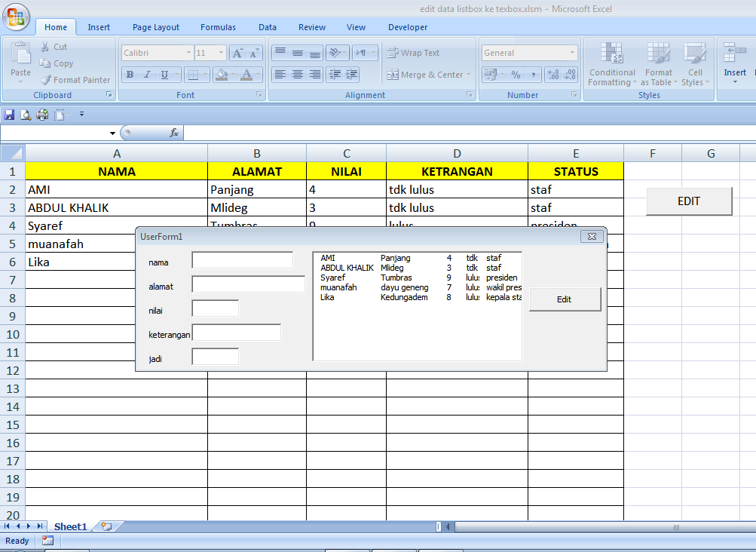
Task: Toggle Underline formatting
Action: [164, 74]
